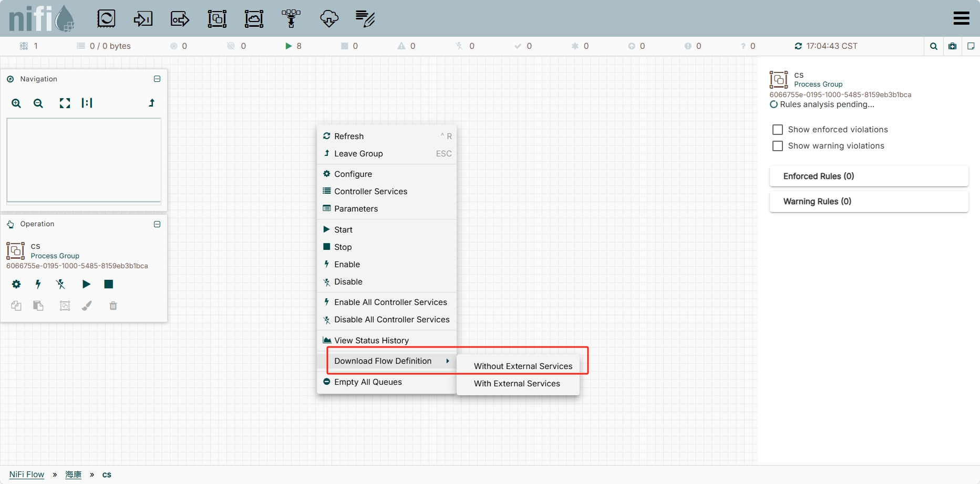Select Empty All Queues from context menu
The width and height of the screenshot is (980, 484).
click(x=368, y=382)
